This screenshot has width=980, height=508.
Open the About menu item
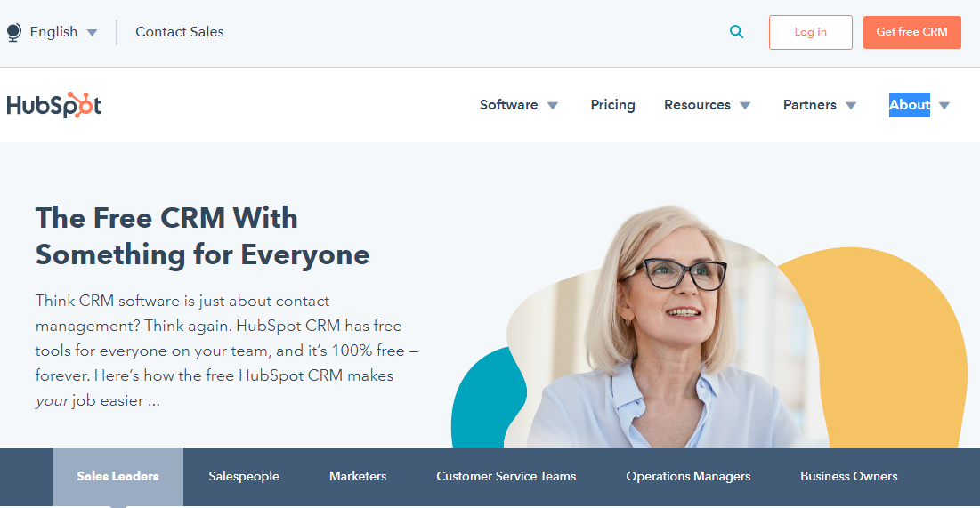(x=910, y=105)
